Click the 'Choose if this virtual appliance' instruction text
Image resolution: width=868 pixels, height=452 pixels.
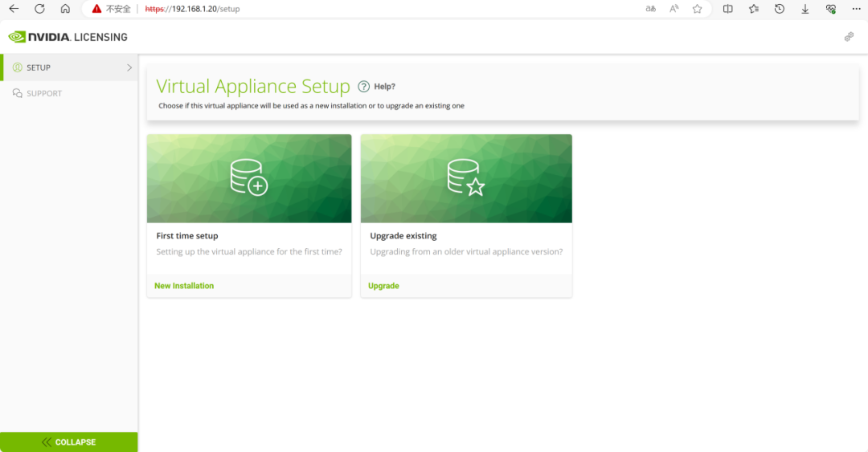[x=311, y=106]
